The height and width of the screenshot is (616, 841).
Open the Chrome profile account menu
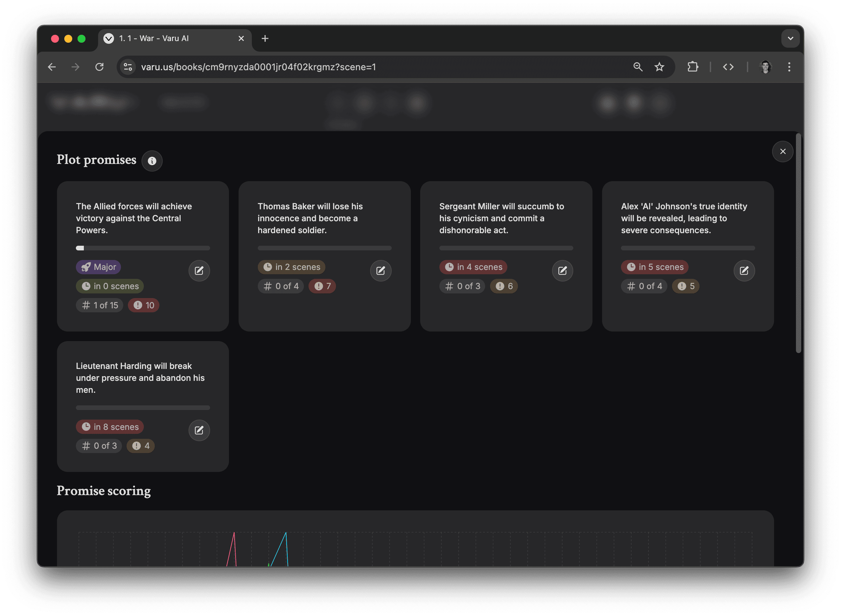(765, 67)
